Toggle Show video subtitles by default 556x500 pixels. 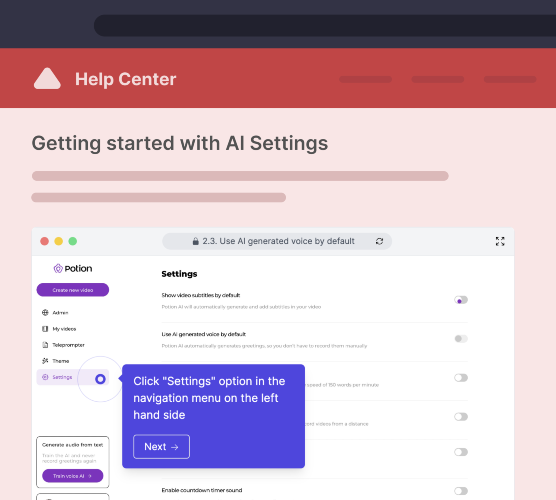(x=461, y=300)
